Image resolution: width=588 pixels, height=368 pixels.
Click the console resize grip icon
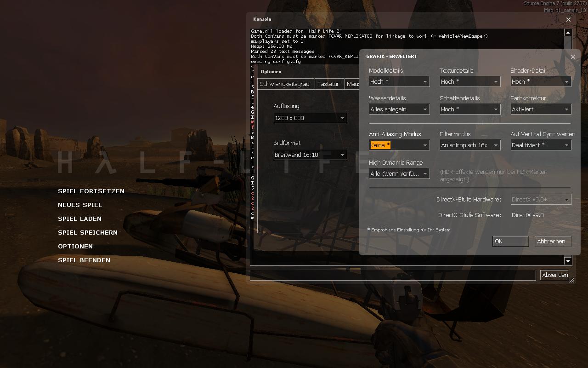pos(572,280)
